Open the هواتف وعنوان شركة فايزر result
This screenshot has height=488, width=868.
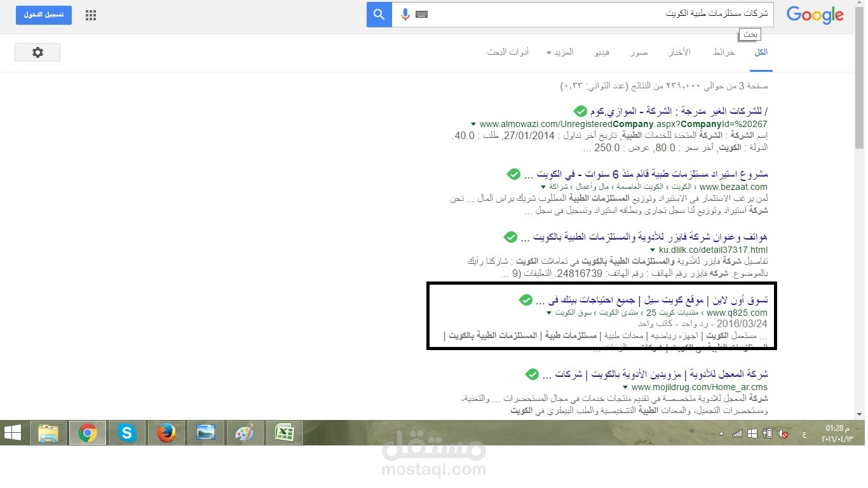point(644,237)
